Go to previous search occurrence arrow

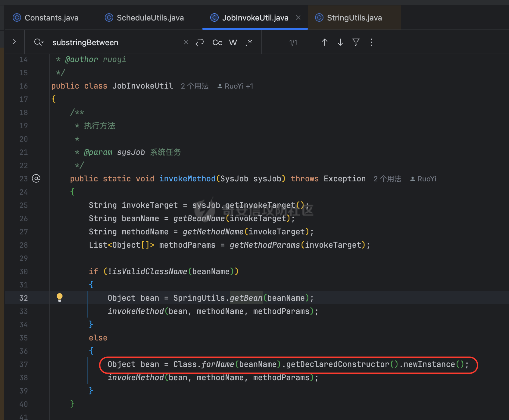coord(324,42)
